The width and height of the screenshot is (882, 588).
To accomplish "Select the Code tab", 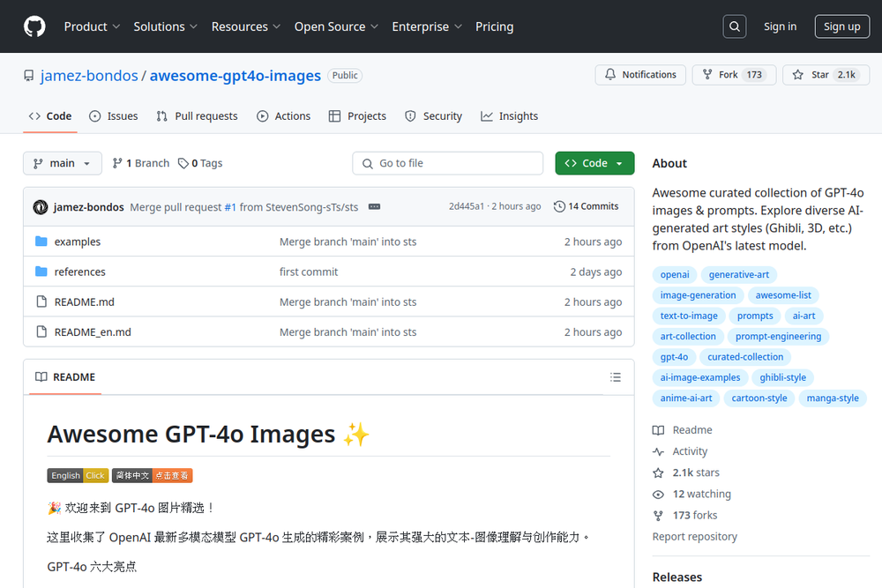I will point(50,115).
